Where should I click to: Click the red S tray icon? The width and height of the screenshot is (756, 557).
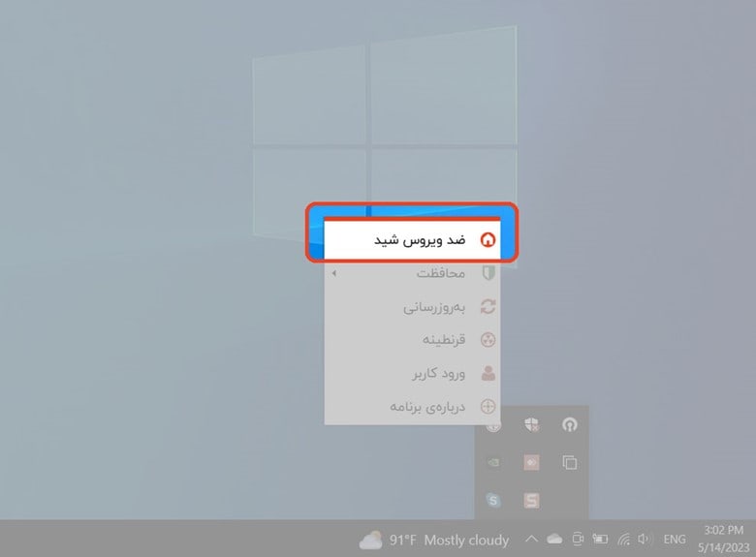pos(531,500)
